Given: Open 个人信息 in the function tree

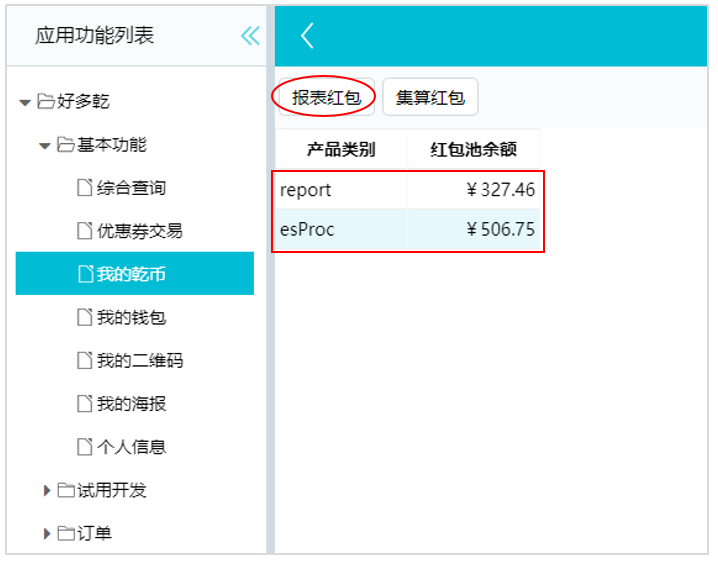Looking at the screenshot, I should coord(131,447).
